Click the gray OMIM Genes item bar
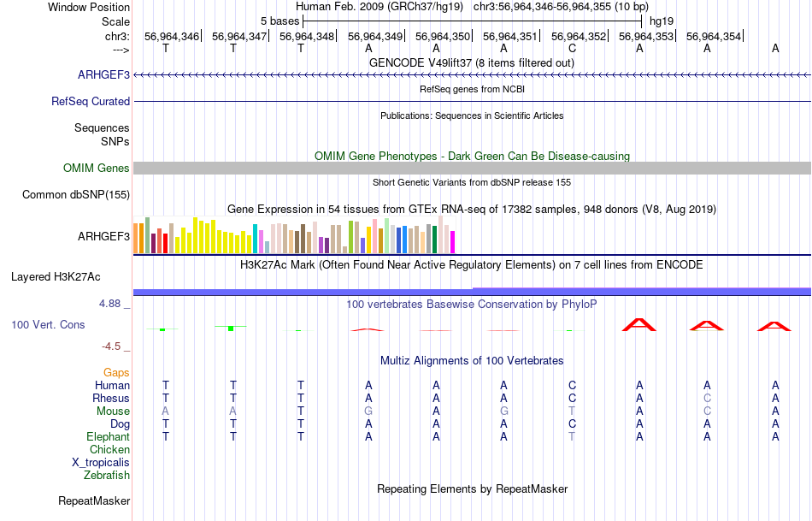Viewport: 812px width, 521px height. click(473, 168)
